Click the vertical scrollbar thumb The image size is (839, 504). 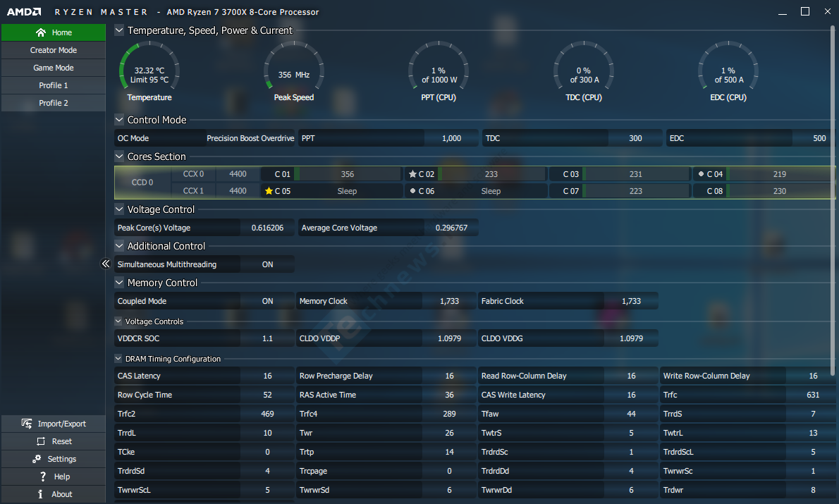(833, 201)
